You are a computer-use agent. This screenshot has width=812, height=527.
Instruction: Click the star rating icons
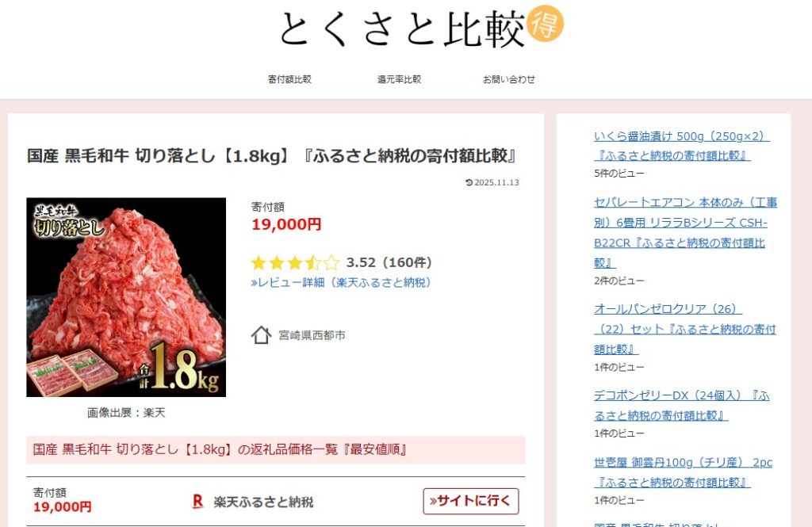(295, 263)
